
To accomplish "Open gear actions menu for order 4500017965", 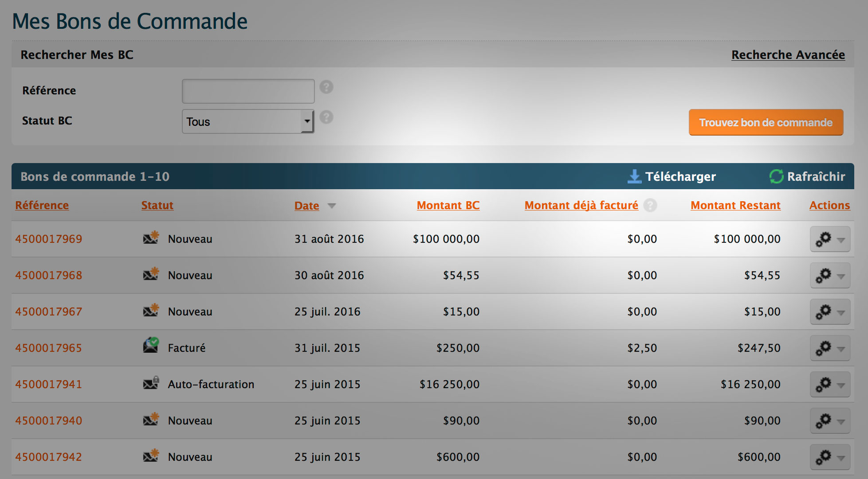I will pos(830,348).
